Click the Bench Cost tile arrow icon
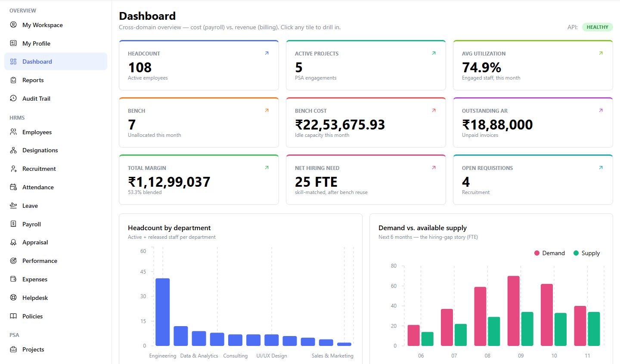 [x=434, y=111]
